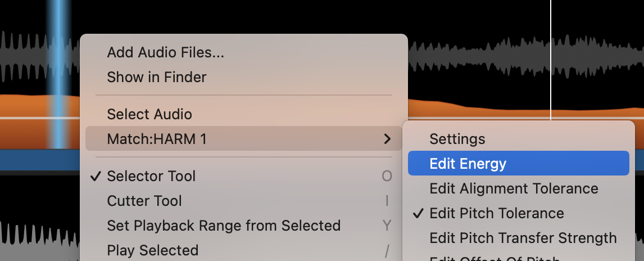Screen dimensions: 644x261
Task: Choose Set Playback Range from Selected
Action: tap(224, 226)
